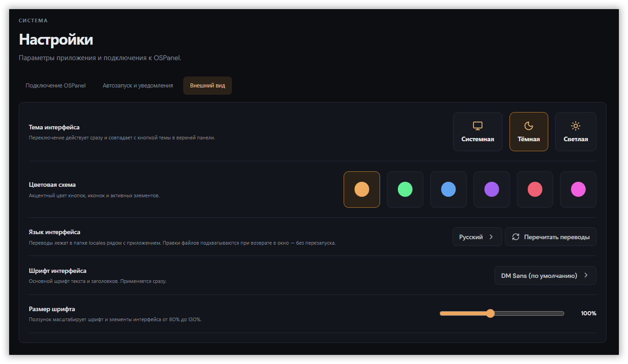Image resolution: width=628 pixels, height=364 pixels.
Task: Click the Шрифт интерфейса label
Action: tap(57, 271)
